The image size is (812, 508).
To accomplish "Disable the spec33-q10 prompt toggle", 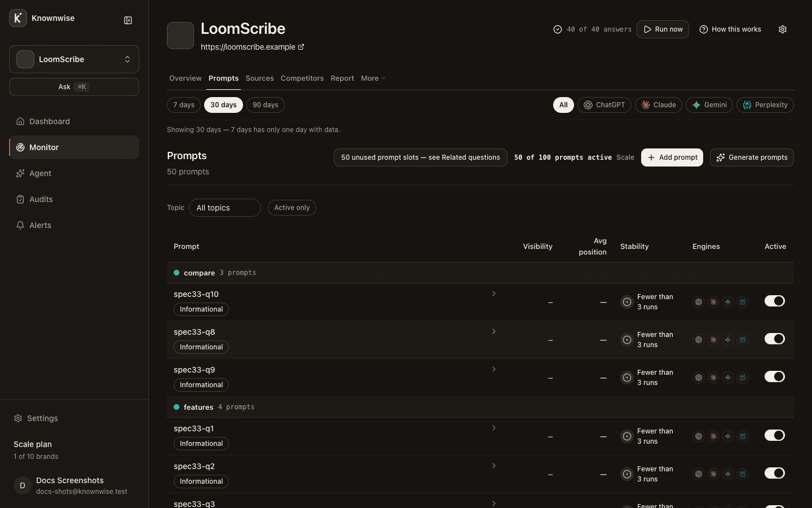I will pyautogui.click(x=775, y=301).
